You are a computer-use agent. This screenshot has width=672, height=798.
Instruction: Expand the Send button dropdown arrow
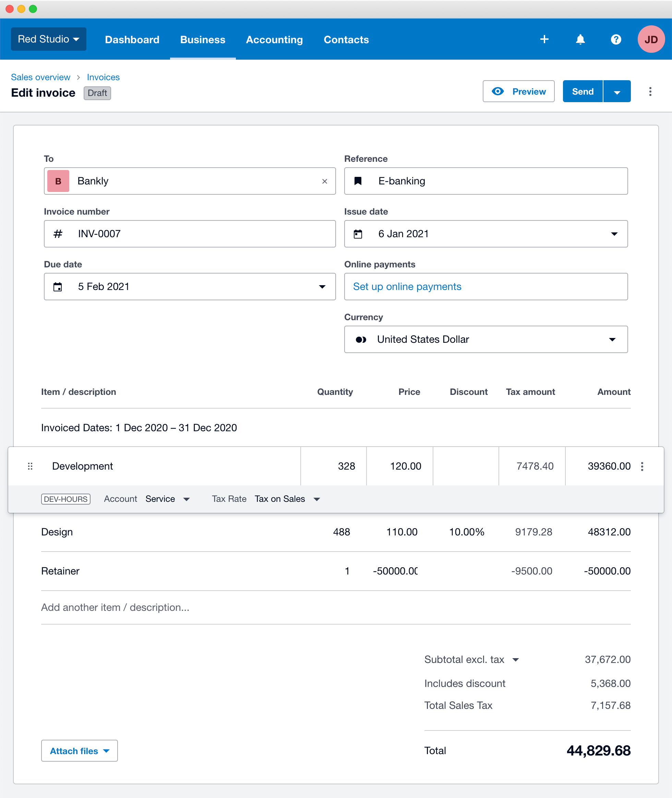point(616,91)
